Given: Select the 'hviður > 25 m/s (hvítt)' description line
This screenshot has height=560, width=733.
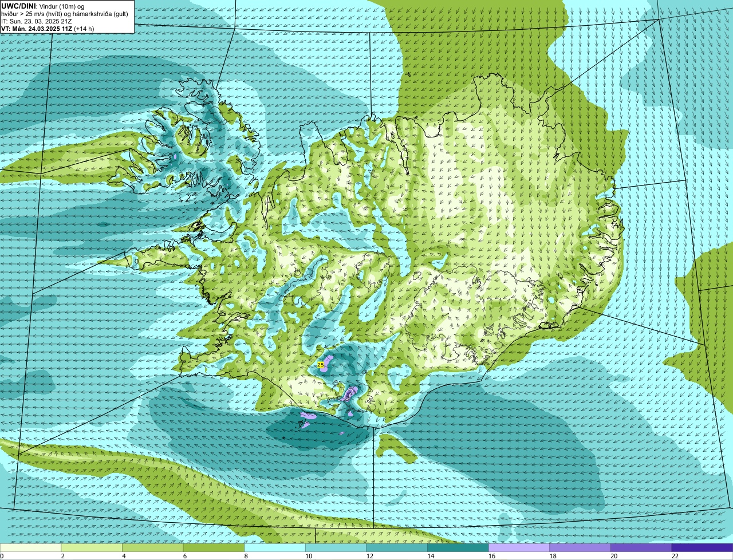Looking at the screenshot, I should click(x=65, y=13).
